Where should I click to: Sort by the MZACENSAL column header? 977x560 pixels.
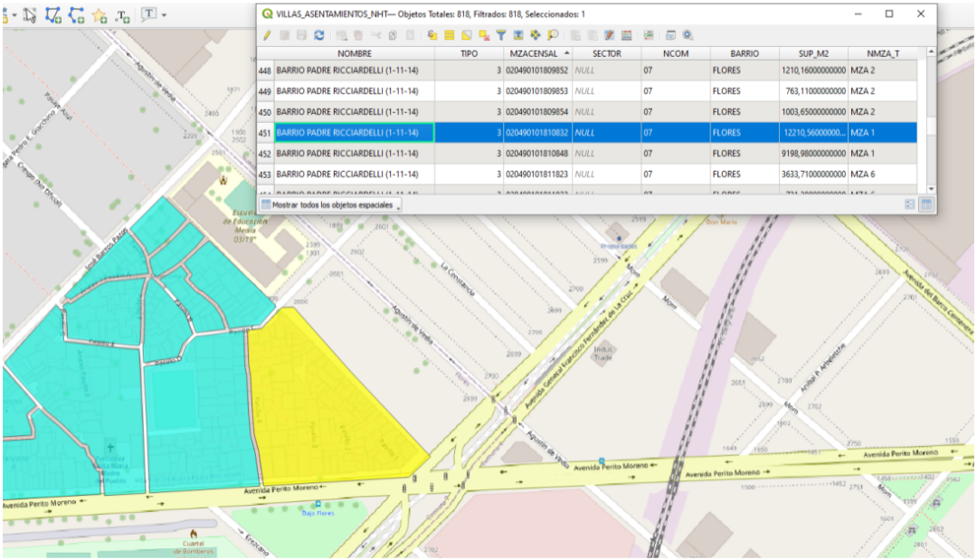pyautogui.click(x=537, y=53)
